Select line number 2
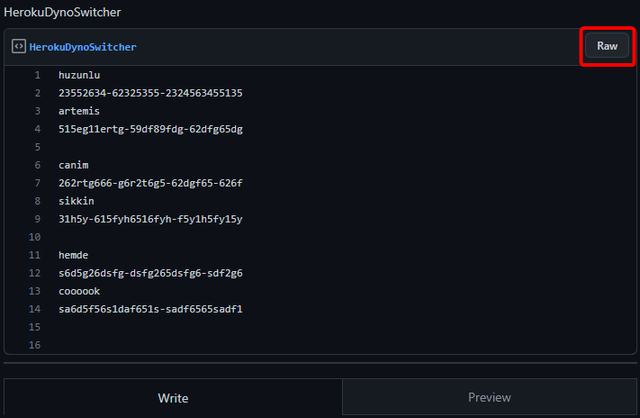640x418 pixels. (x=37, y=93)
